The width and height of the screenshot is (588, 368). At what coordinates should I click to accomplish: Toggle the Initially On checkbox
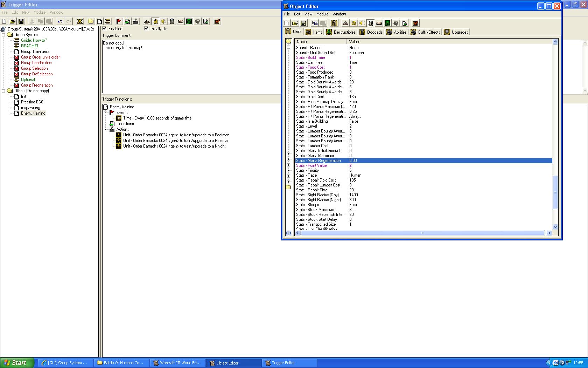(x=146, y=29)
